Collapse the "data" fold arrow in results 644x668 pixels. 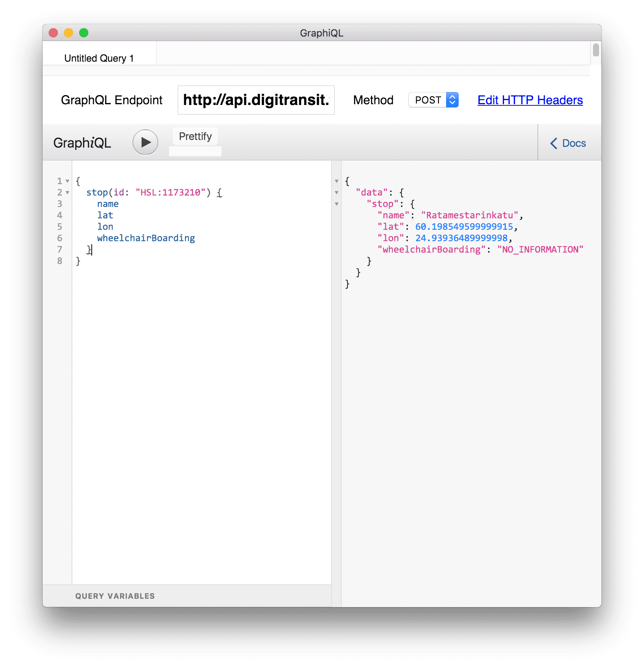point(336,192)
